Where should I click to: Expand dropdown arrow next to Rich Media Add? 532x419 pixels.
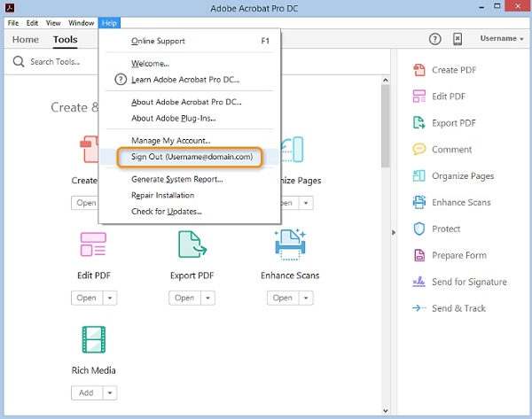click(x=110, y=393)
